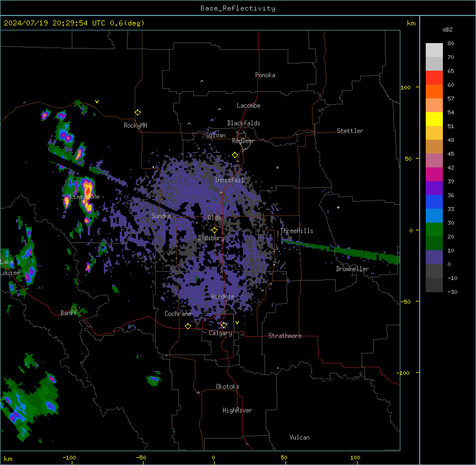Click the yellow diamond marker above RockyMH
Screen dimensions: 476x465
pos(137,113)
